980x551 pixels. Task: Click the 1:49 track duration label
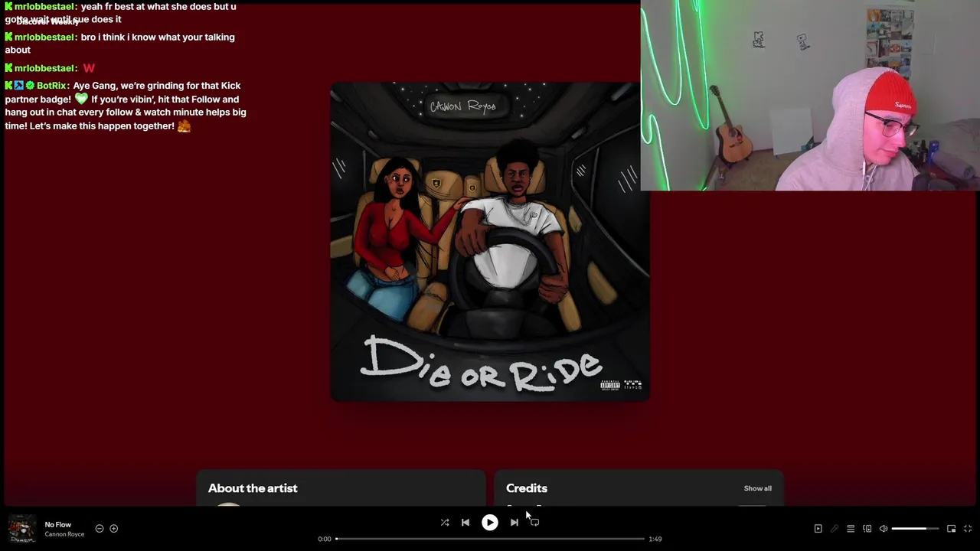[x=655, y=539]
